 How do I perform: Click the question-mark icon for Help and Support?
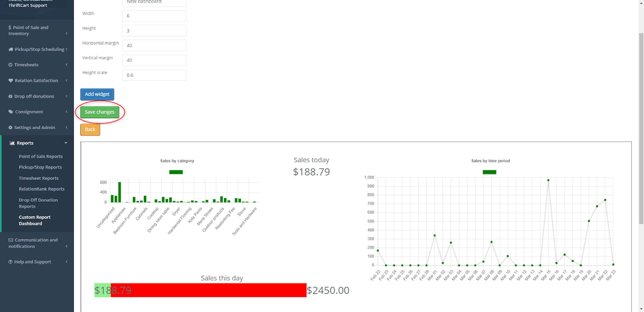[x=11, y=261]
